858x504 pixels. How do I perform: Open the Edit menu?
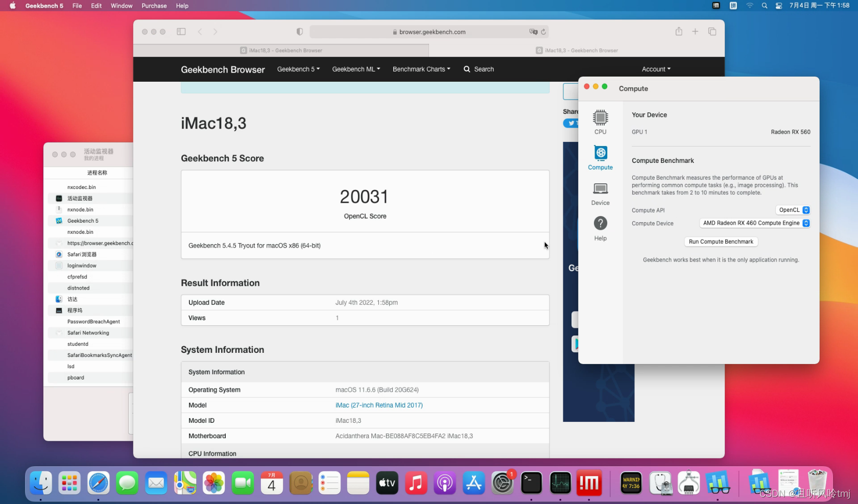(97, 6)
